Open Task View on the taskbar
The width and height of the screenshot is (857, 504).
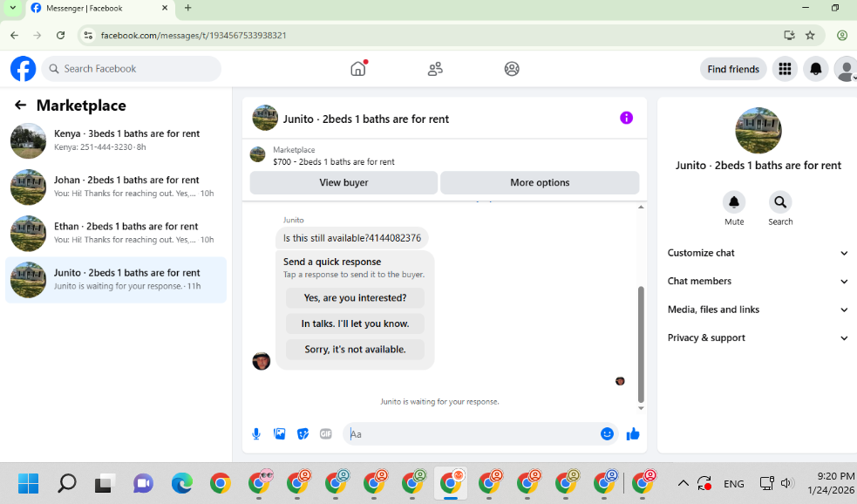pyautogui.click(x=105, y=483)
